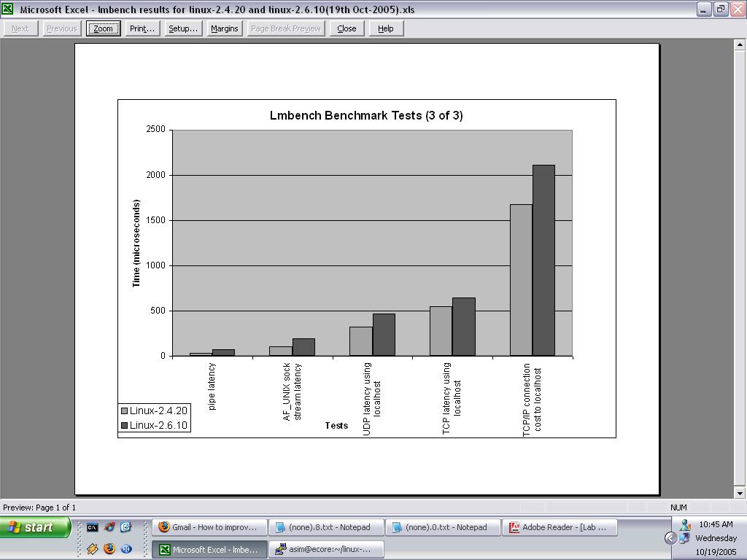Click the vertical scrollbar track in preview

[740, 268]
